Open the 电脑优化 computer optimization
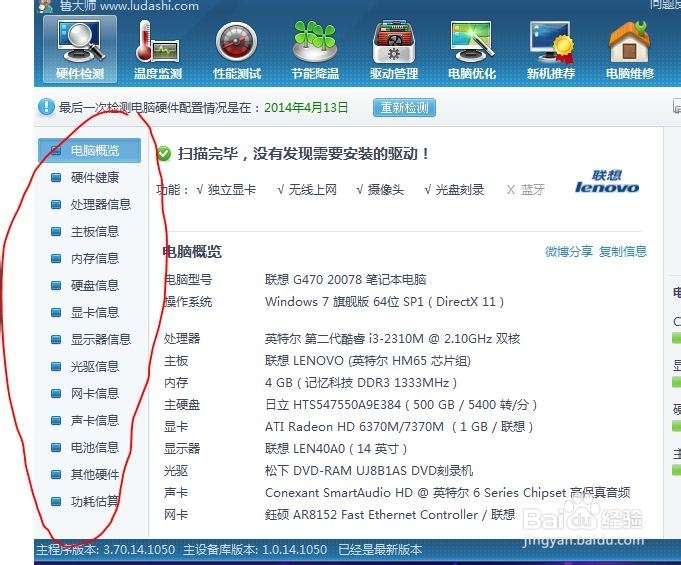Screen dimensions: 681x565 click(472, 51)
